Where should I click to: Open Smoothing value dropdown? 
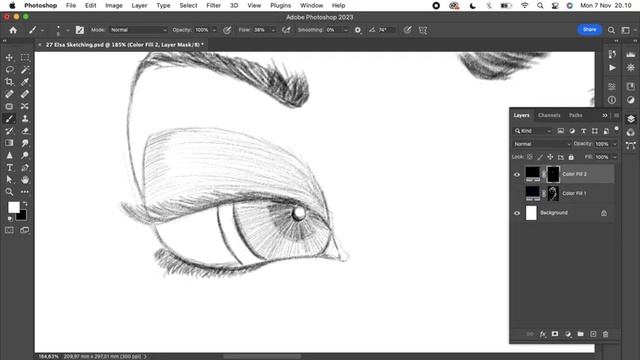pos(346,30)
